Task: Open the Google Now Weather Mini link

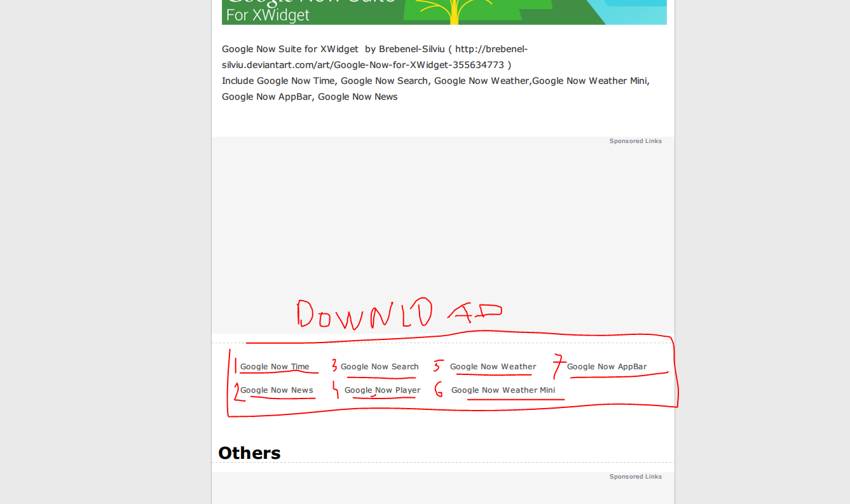Action: 503,390
